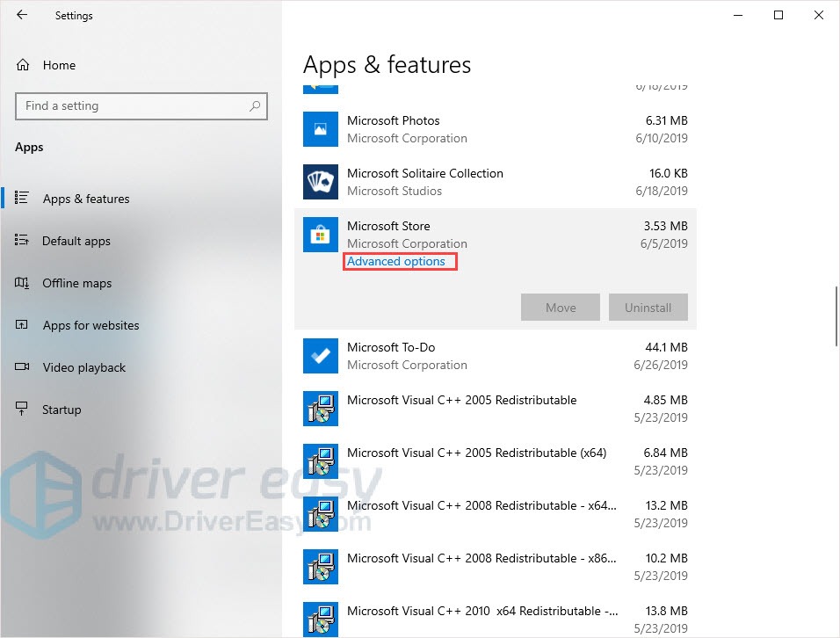The height and width of the screenshot is (638, 840).
Task: Click the Move button
Action: pos(561,308)
